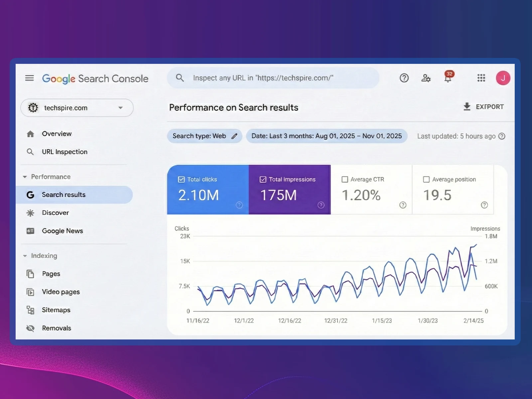Viewport: 532px width, 399px height.
Task: Open the Google apps grid
Action: pos(481,78)
